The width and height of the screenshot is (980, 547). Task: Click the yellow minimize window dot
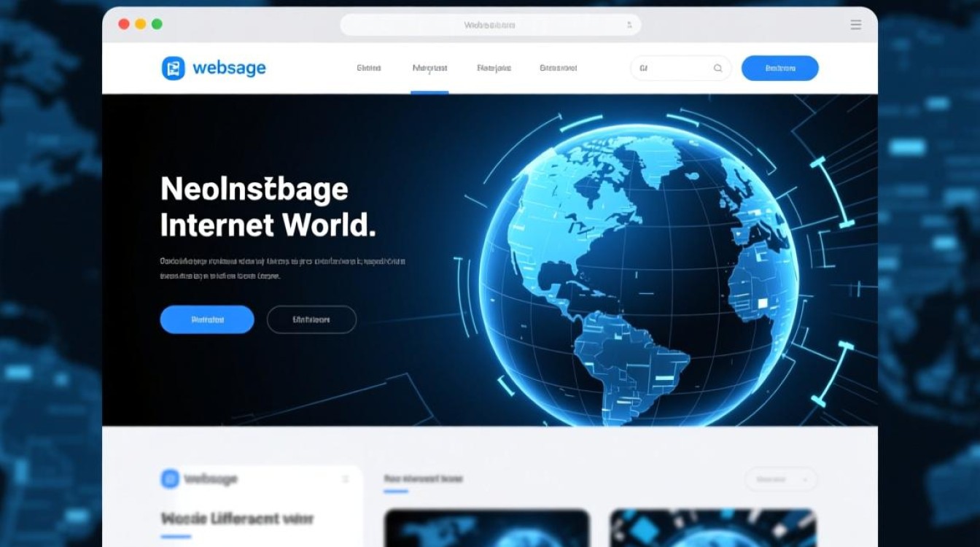pos(140,24)
